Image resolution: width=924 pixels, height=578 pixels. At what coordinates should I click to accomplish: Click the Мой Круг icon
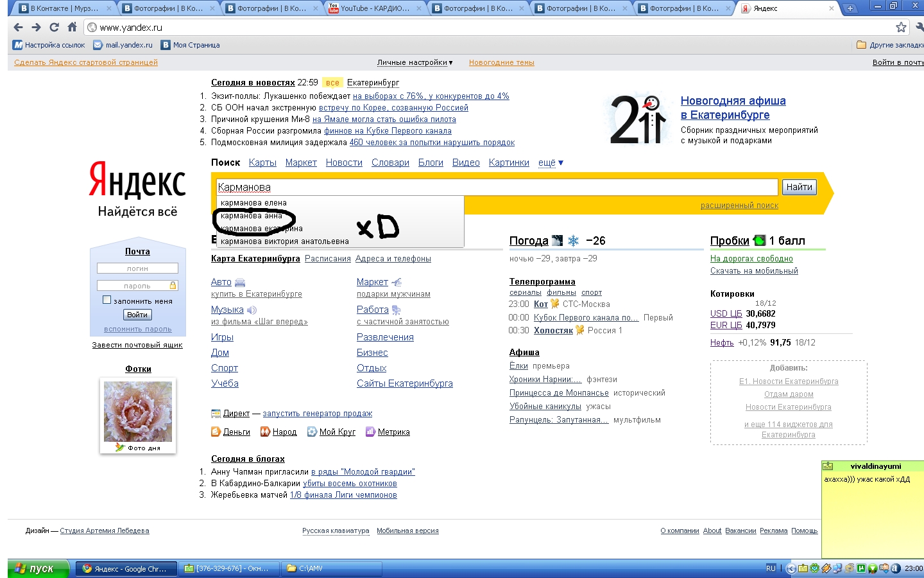click(x=312, y=432)
